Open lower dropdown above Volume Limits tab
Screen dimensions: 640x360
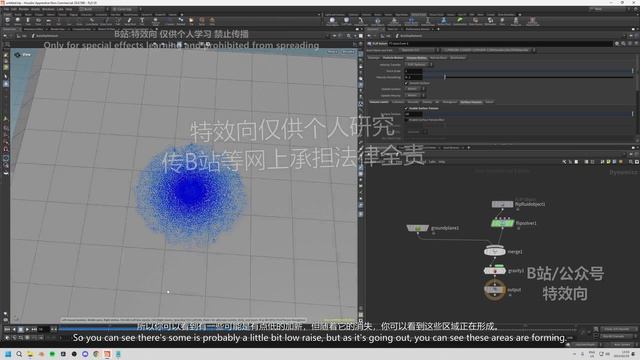pyautogui.click(x=415, y=96)
